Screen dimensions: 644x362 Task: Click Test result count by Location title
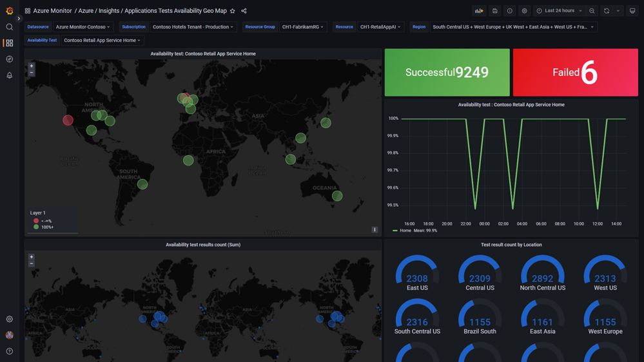click(511, 245)
